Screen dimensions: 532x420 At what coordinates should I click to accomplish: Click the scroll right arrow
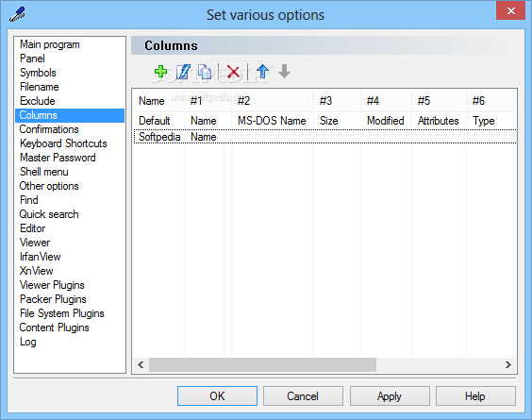[x=507, y=364]
